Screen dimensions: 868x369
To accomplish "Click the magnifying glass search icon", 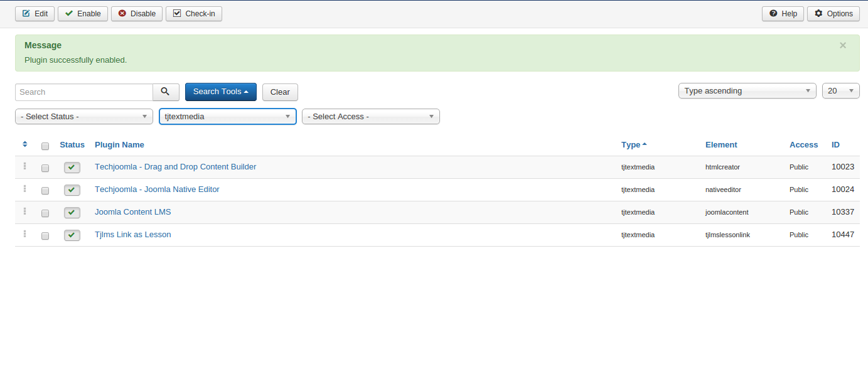I will point(166,92).
